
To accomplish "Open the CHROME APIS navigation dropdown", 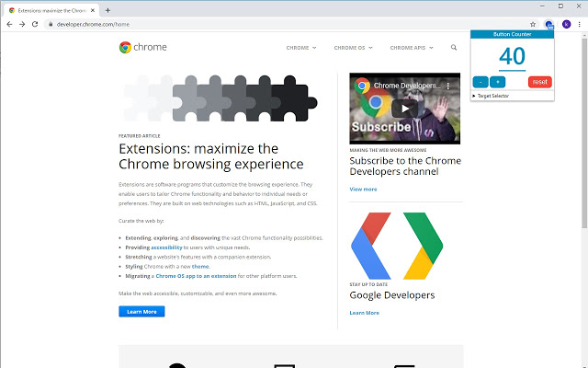I will click(x=412, y=48).
